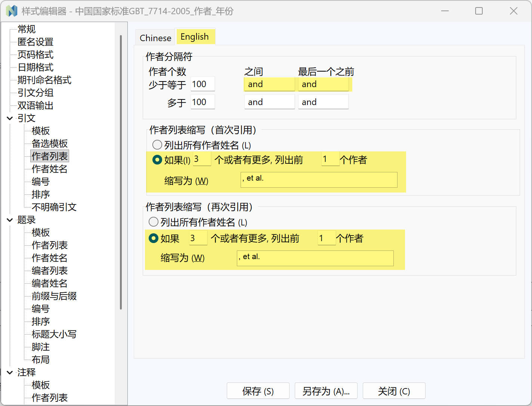Collapse the 引文 tree node
The width and height of the screenshot is (532, 406).
(x=10, y=118)
